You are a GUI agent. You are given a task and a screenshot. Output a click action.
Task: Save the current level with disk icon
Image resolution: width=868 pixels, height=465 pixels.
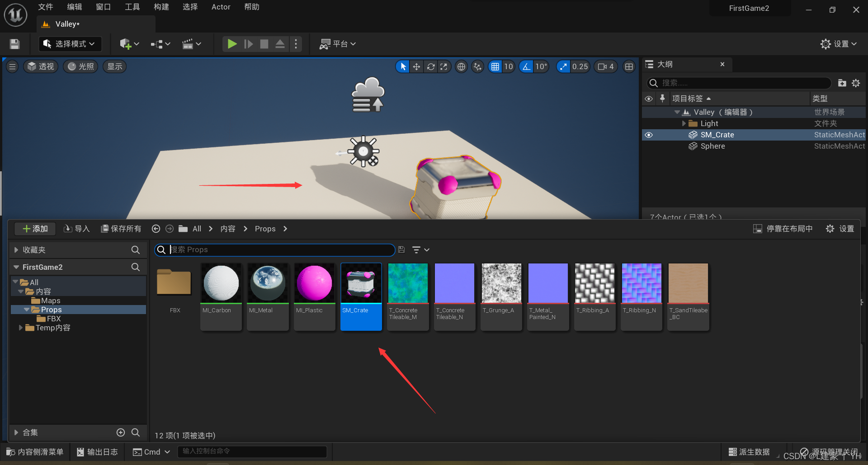14,44
